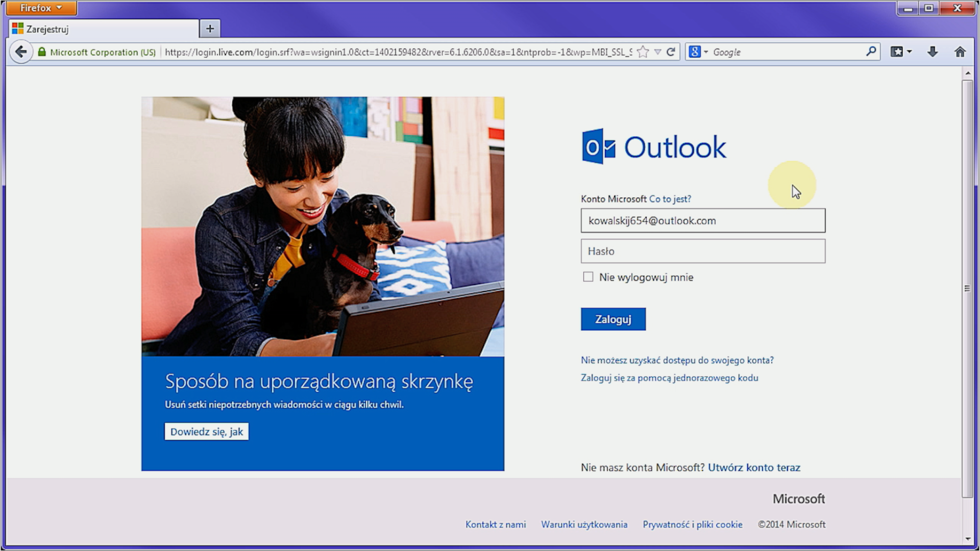This screenshot has height=551, width=980.
Task: Click the scrollbar up arrow
Action: pyautogui.click(x=968, y=73)
